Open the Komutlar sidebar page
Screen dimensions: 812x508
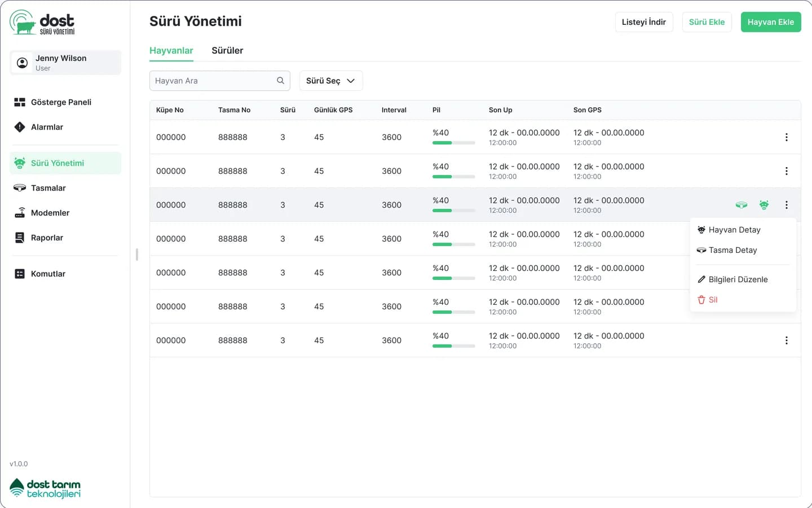[65, 274]
